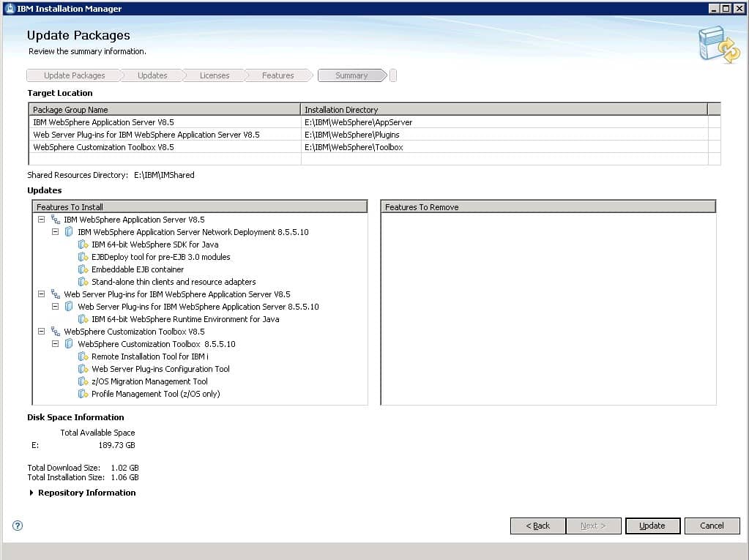
Task: Click the E:\IBM\IMShared shared resources path
Action: 164,175
